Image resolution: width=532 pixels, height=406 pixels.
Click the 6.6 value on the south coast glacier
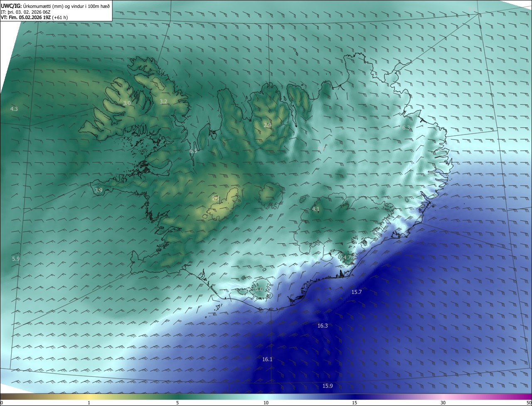coord(259,289)
